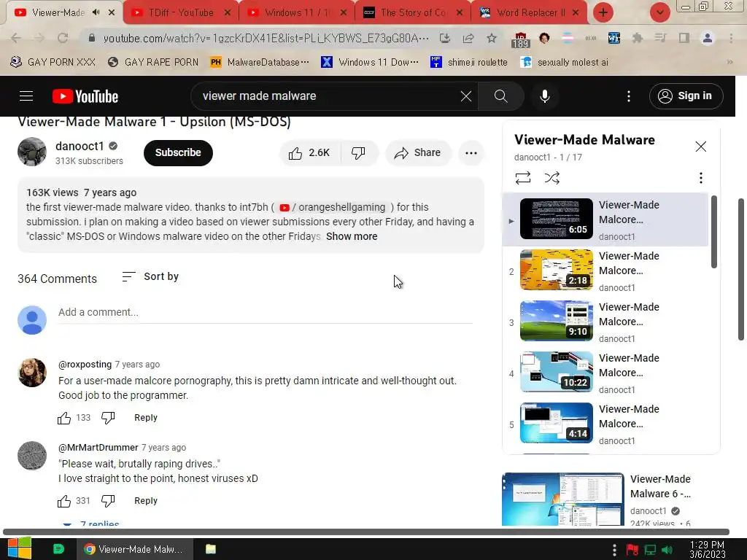Mute the Viewer-Made tab audio icon
The height and width of the screenshot is (560, 747).
(96, 12)
